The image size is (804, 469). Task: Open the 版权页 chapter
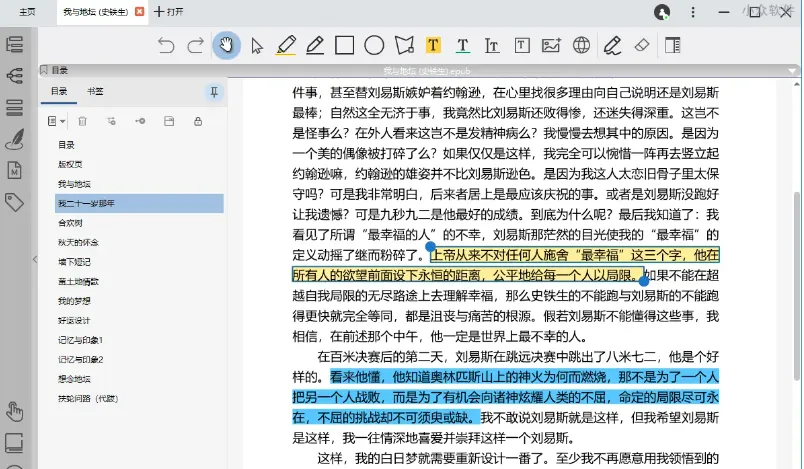tap(70, 165)
